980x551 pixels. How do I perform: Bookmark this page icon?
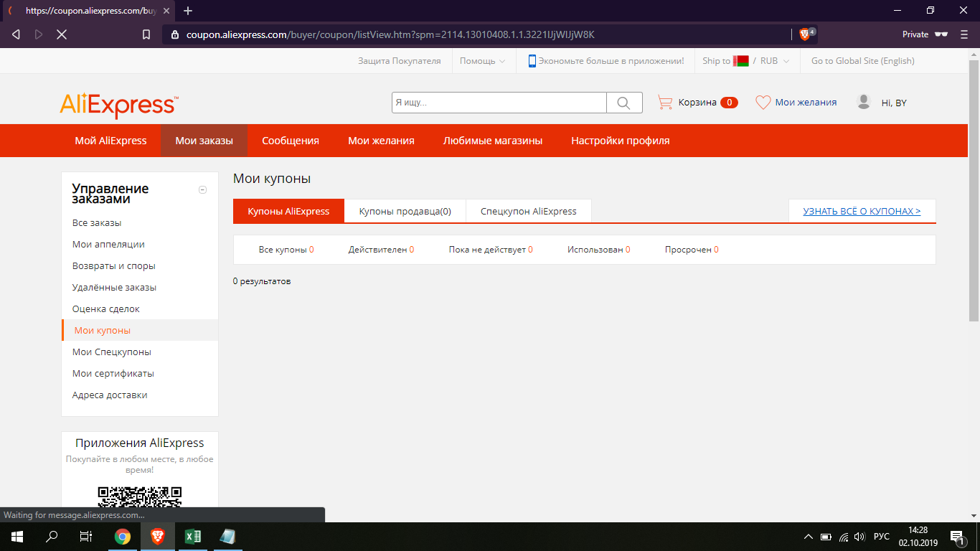click(146, 34)
